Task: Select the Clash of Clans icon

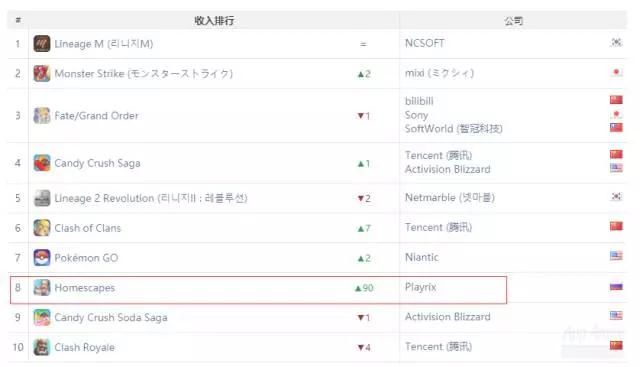Action: coord(42,228)
